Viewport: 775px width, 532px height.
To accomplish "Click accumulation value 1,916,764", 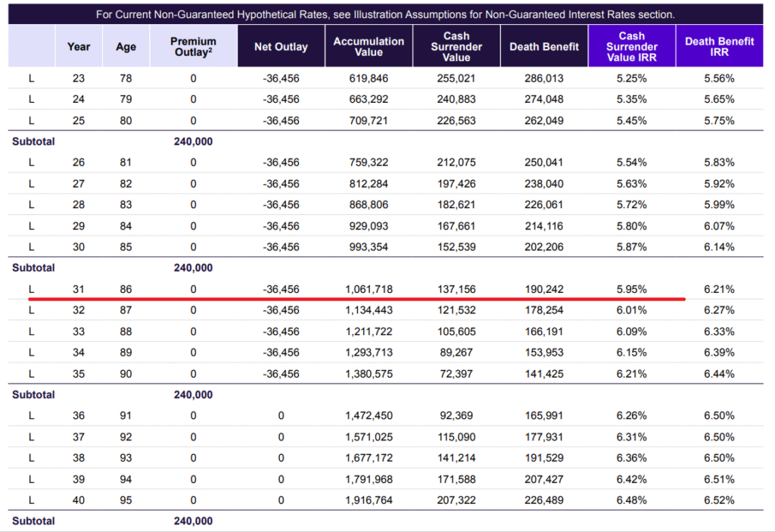I will 369,500.
